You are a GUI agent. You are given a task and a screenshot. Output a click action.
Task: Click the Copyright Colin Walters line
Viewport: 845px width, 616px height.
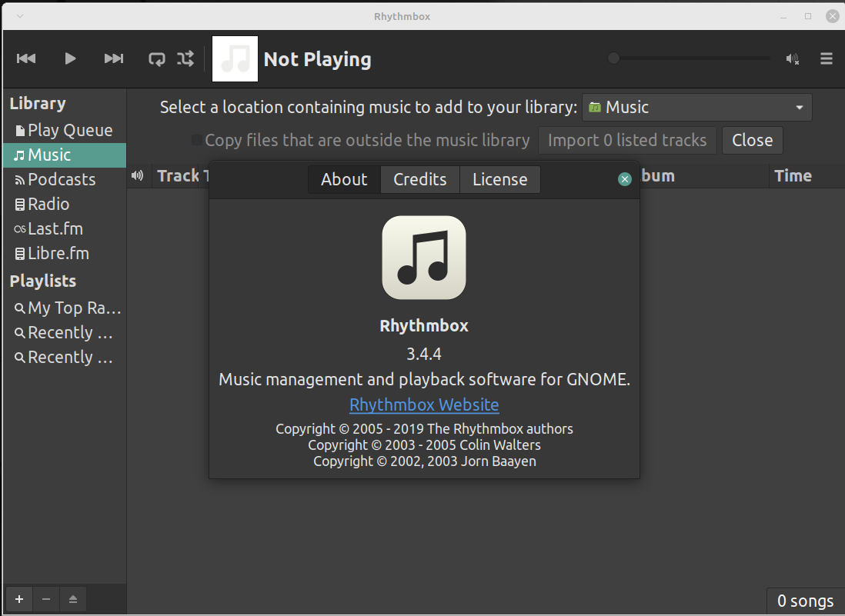pos(424,445)
